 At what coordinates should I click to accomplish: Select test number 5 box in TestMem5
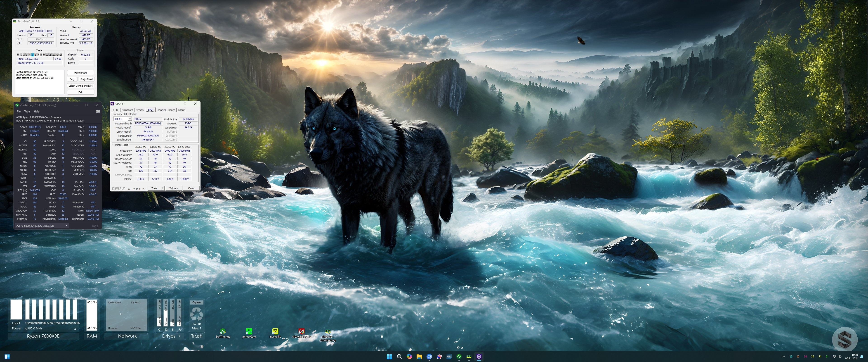coord(32,55)
